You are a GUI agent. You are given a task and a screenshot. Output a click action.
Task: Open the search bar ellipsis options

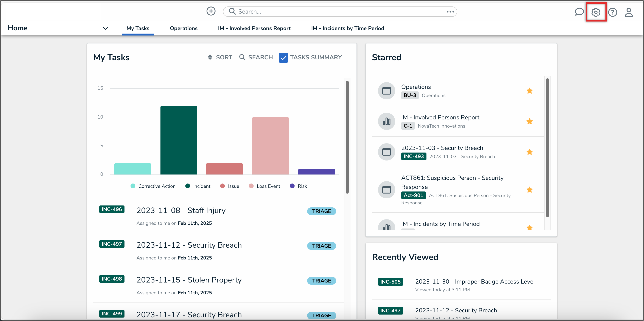450,11
